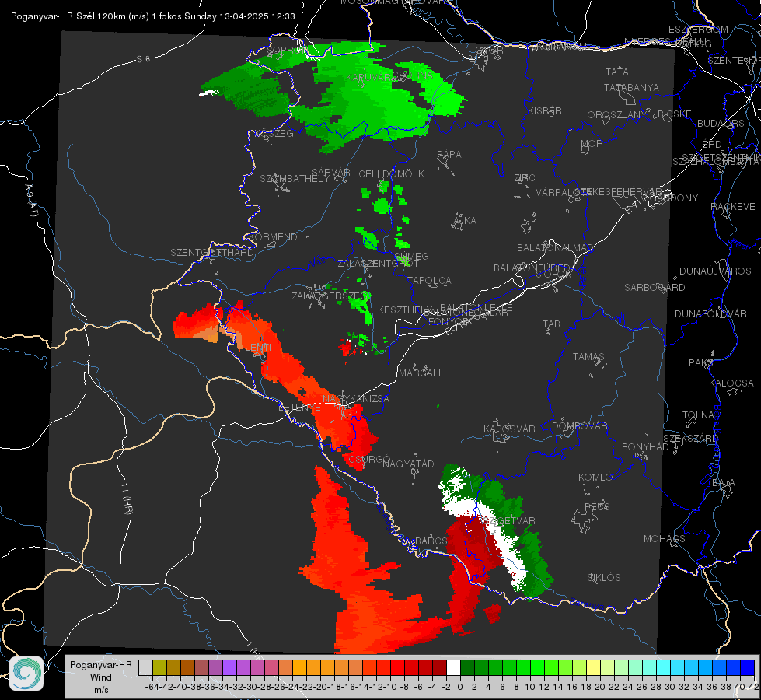
Task: Click the BAJA city label
Action: [x=724, y=483]
